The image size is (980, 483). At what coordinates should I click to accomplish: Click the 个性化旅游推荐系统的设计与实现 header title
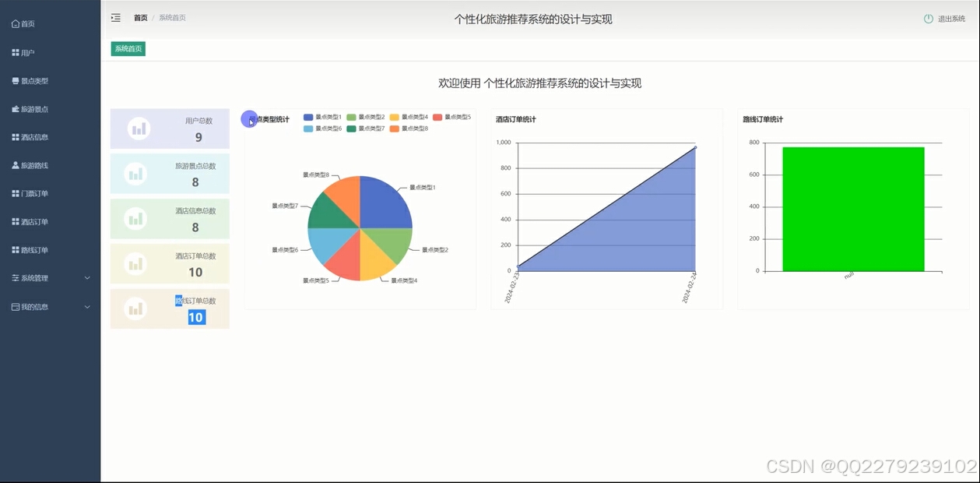533,19
